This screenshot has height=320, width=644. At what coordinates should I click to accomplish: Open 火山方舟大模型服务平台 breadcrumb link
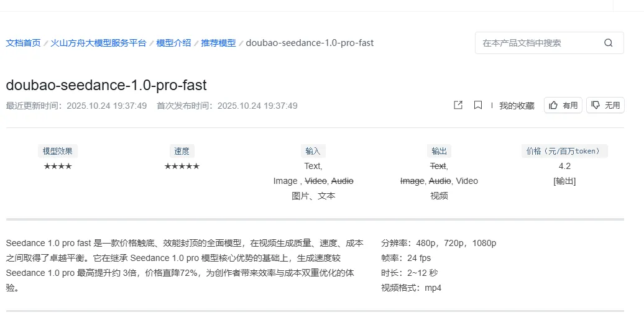coord(98,43)
